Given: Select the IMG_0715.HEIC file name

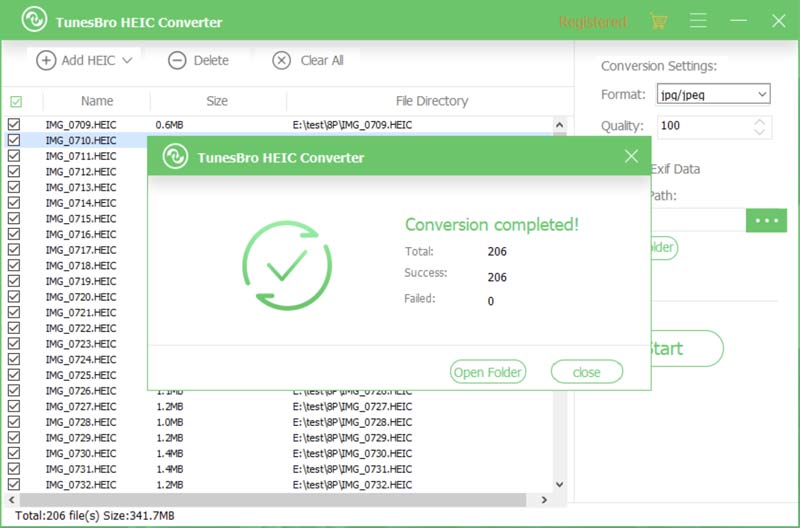Looking at the screenshot, I should 81,218.
